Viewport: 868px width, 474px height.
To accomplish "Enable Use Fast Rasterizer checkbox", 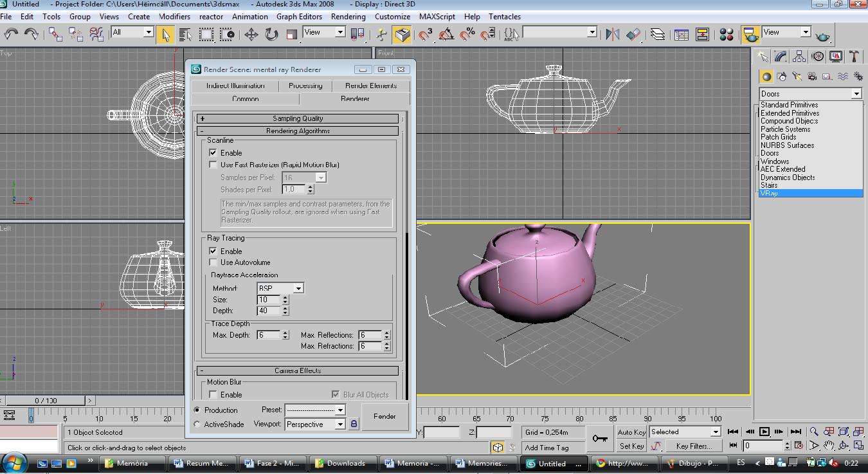I will coord(213,165).
